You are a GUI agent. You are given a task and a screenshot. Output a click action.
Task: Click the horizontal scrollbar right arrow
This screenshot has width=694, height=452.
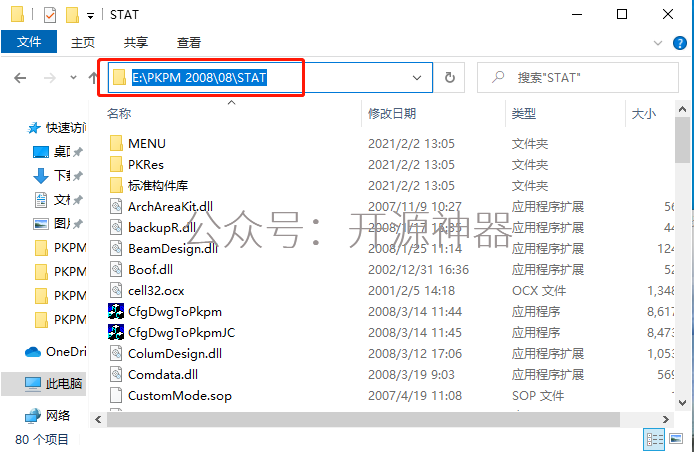pos(666,419)
